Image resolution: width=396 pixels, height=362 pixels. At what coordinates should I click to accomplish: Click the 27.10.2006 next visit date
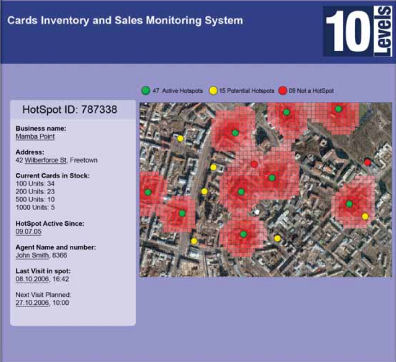32,303
